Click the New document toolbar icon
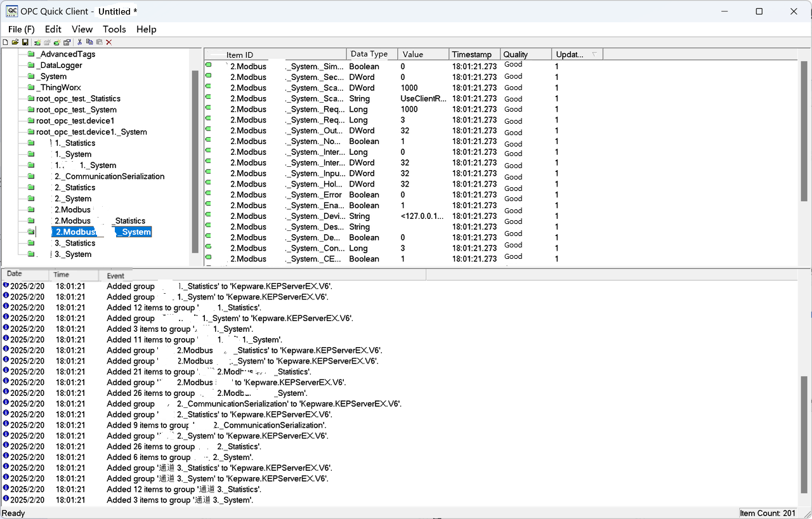Viewport: 812px width, 519px height. pyautogui.click(x=6, y=42)
